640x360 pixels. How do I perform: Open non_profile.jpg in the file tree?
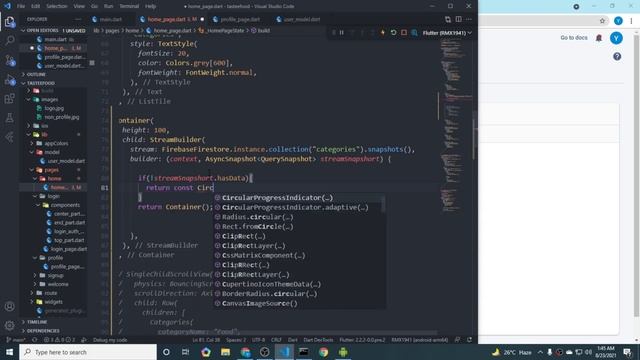(x=62, y=117)
